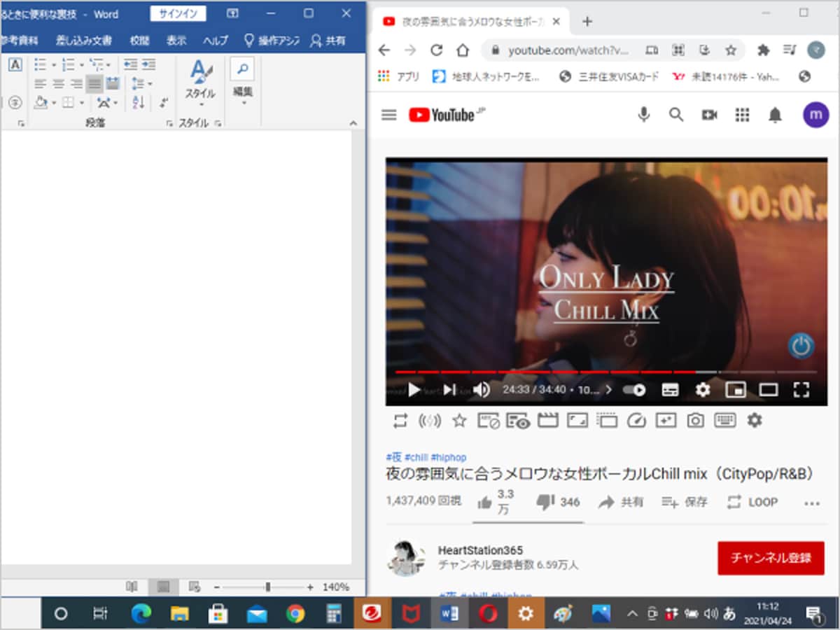This screenshot has width=840, height=630.
Task: Increase paragraph indent in Word
Action: point(148,64)
